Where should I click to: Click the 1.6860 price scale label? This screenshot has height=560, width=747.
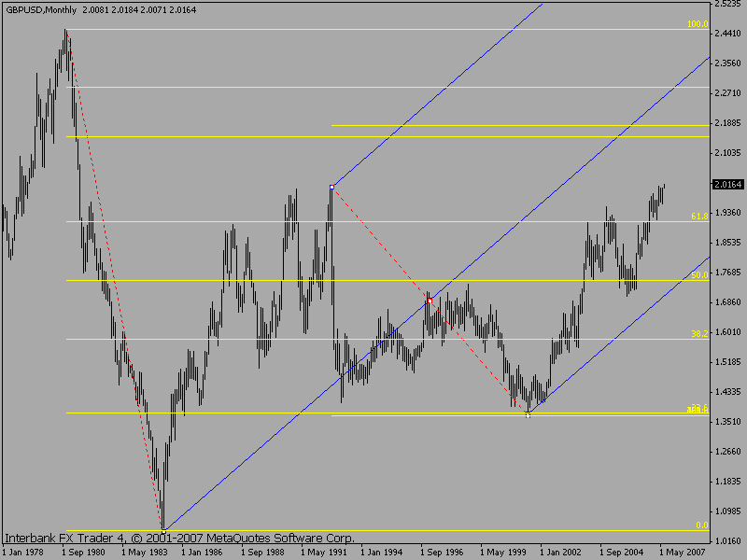point(728,301)
